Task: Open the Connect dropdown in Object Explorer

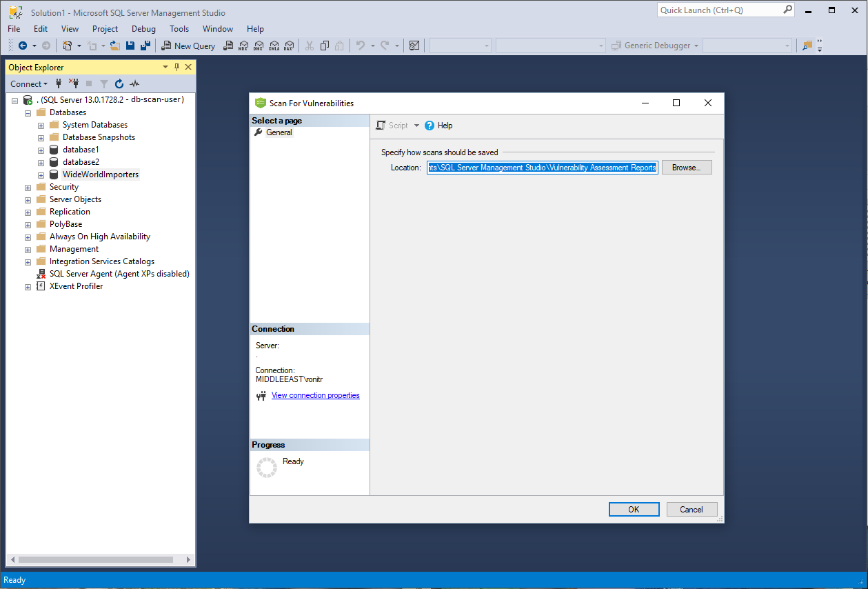Action: click(29, 83)
